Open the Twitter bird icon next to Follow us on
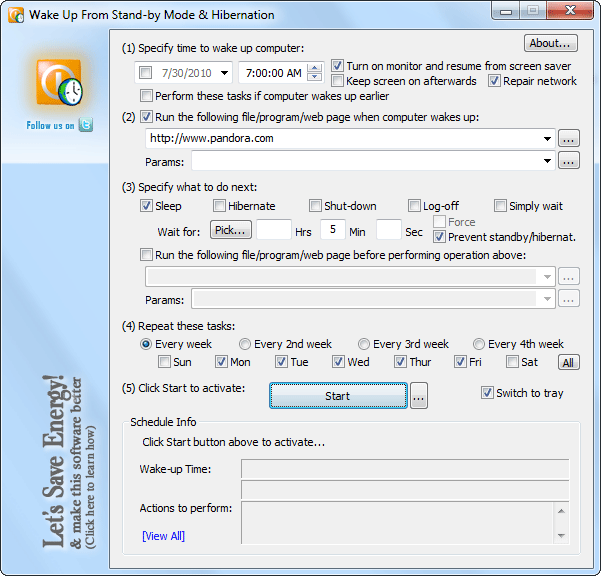The height and width of the screenshot is (576, 601). 86,125
